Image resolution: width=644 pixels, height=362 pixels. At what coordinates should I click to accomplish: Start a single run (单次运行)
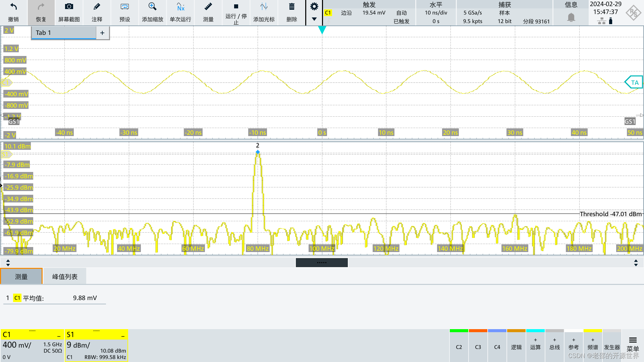coord(180,7)
